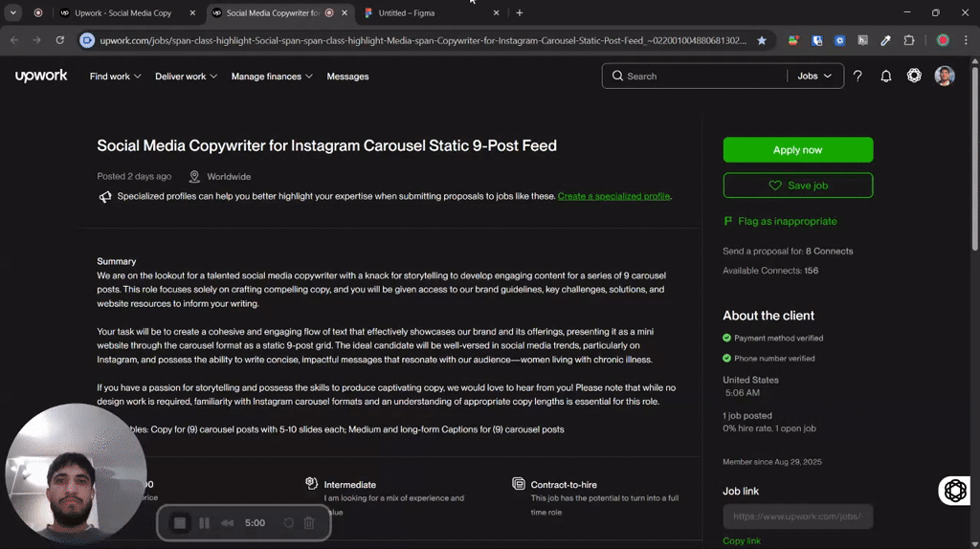The height and width of the screenshot is (549, 980).
Task: Open the Upwork settings gear icon
Action: point(914,76)
